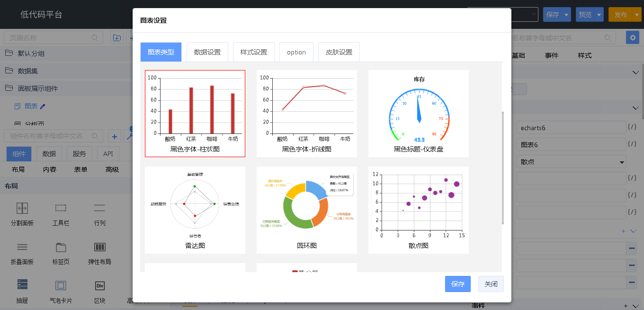Select the 图表 page in the tree

[x=31, y=106]
